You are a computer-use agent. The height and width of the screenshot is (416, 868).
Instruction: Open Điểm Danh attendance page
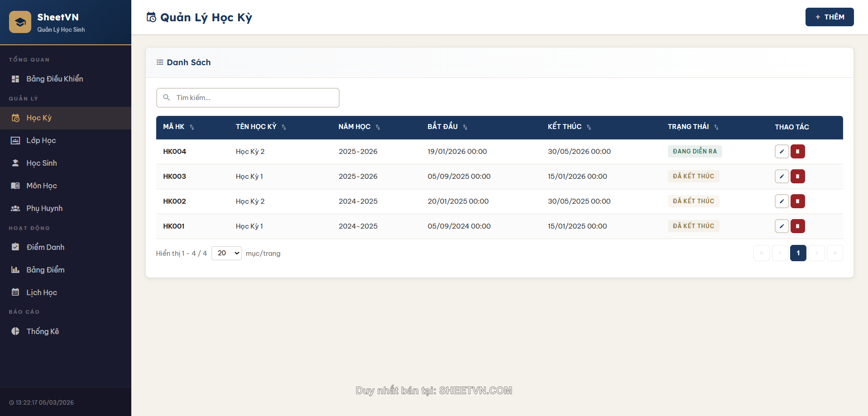tap(45, 247)
